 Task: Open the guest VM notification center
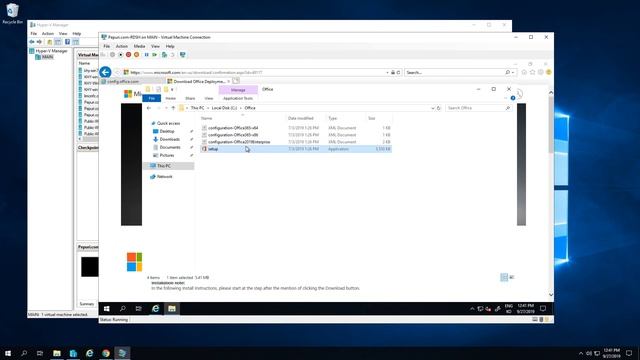click(543, 309)
